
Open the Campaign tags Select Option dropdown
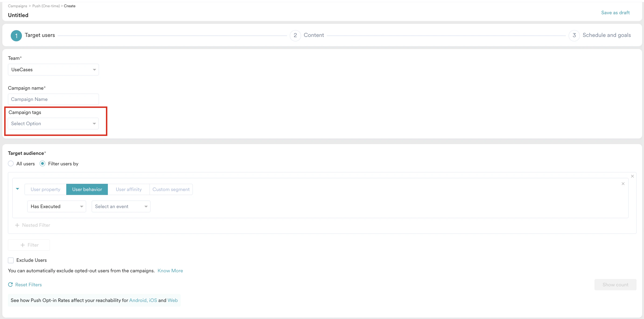pos(53,123)
